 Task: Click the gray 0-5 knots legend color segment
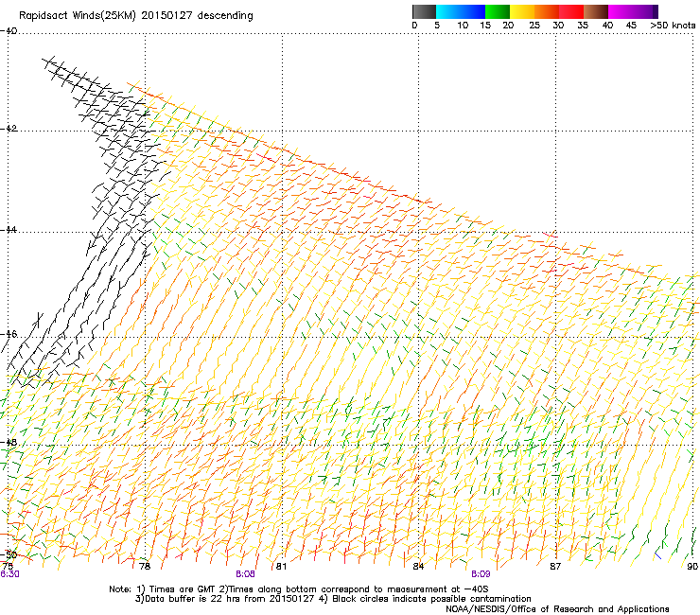pyautogui.click(x=424, y=11)
